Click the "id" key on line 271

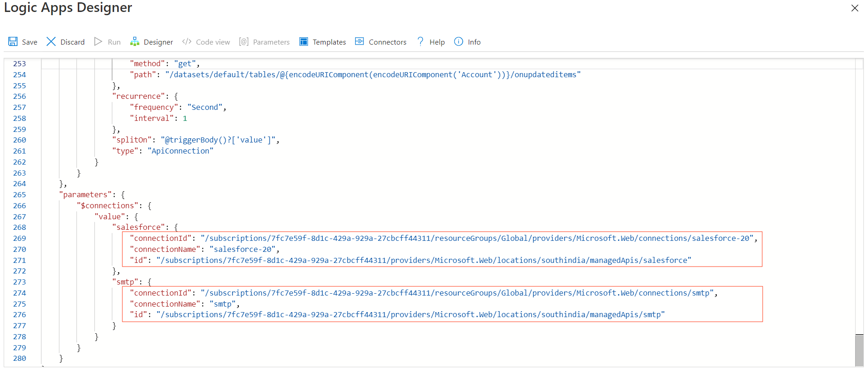pyautogui.click(x=138, y=260)
